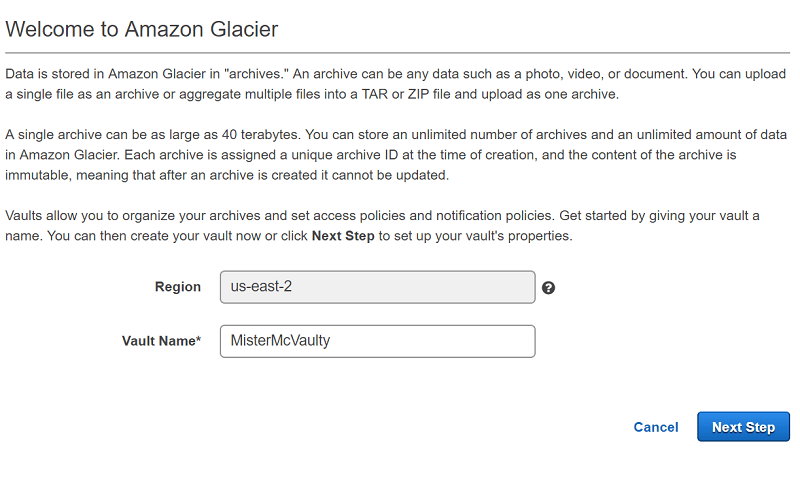Click the Vault Name label
800x486 pixels.
point(161,341)
